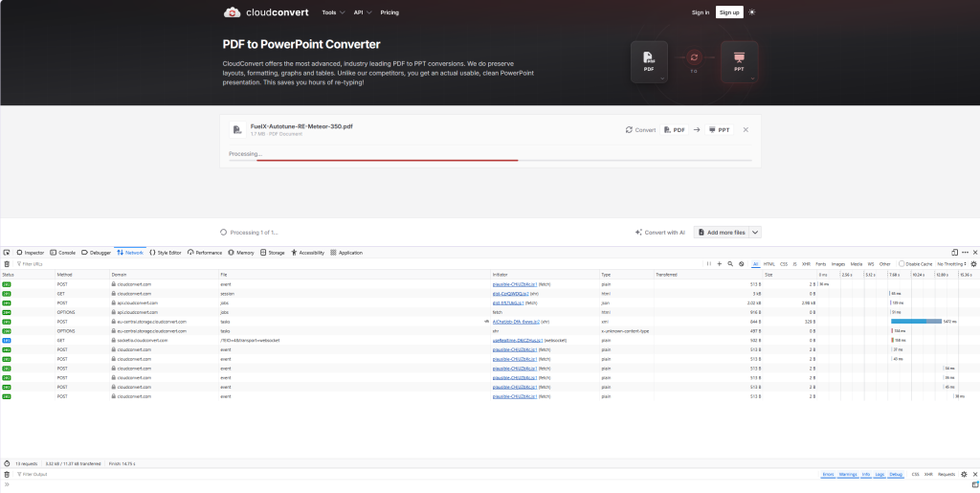Image resolution: width=980 pixels, height=493 pixels.
Task: Open the Application tab
Action: (x=346, y=253)
